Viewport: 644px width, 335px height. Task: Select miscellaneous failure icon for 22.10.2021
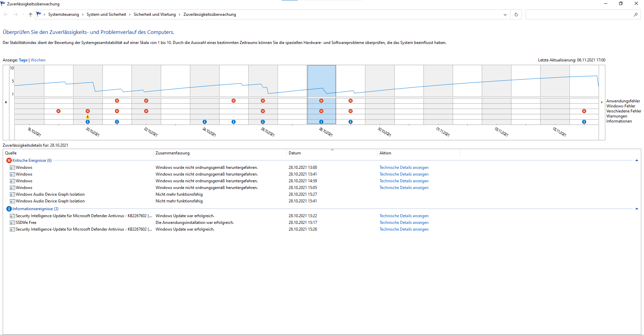(146, 111)
